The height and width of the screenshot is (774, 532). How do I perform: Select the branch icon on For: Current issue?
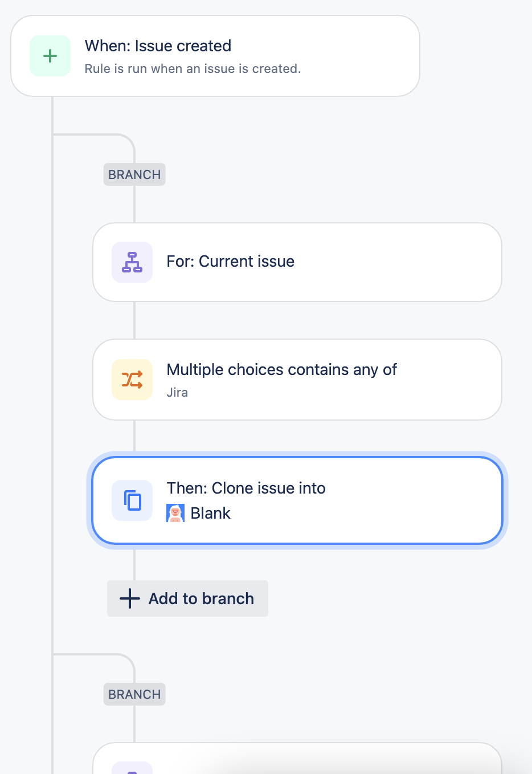[132, 262]
